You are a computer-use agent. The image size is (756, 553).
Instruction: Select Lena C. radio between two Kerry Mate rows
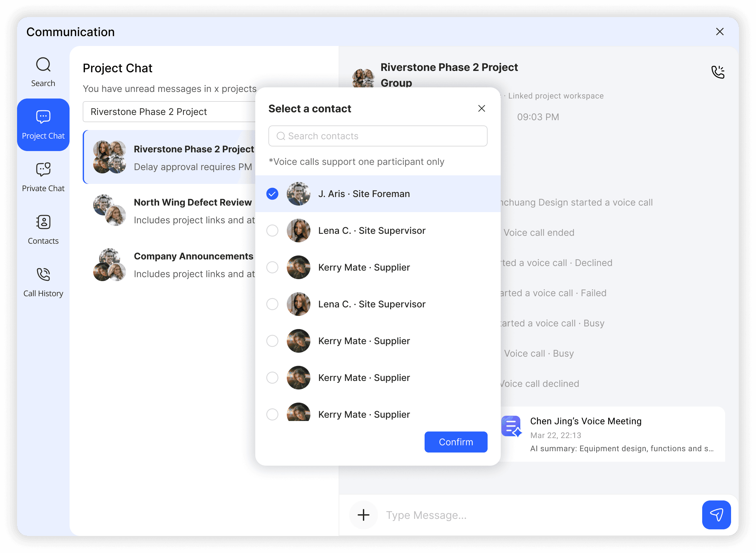(272, 304)
